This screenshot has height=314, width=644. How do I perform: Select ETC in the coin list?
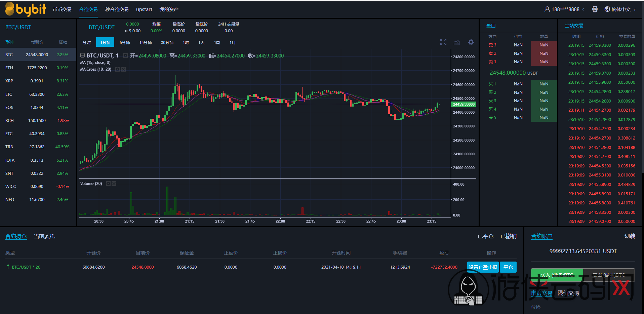[x=38, y=133]
